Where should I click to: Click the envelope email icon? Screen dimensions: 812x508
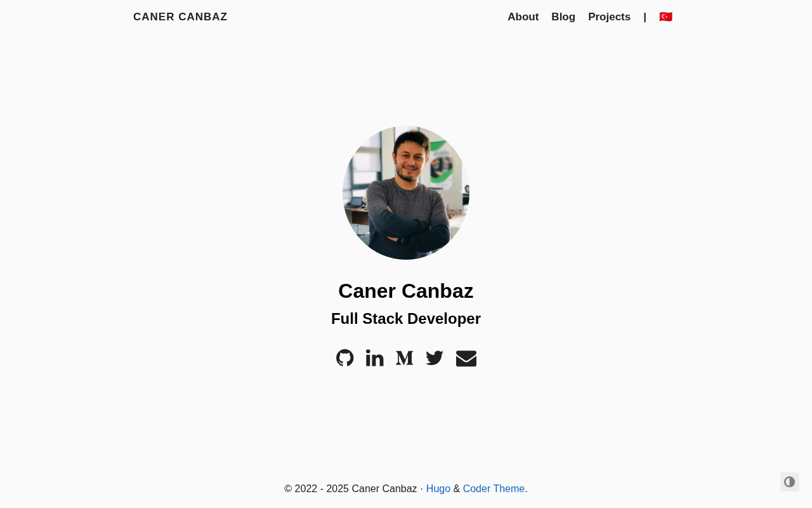click(x=466, y=358)
